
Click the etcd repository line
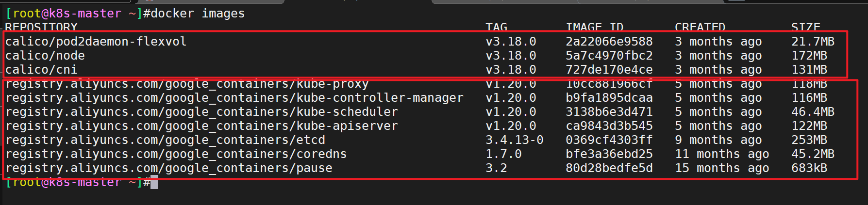pos(165,140)
